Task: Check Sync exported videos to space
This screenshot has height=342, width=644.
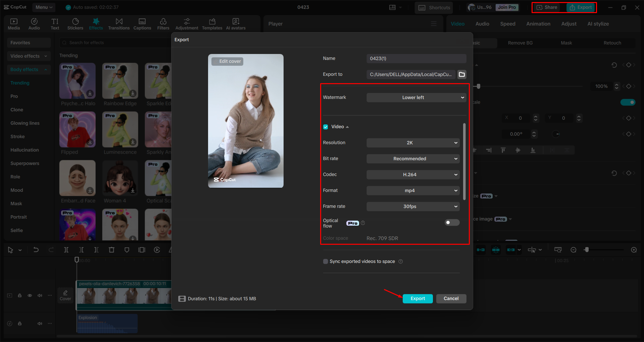Action: 326,262
